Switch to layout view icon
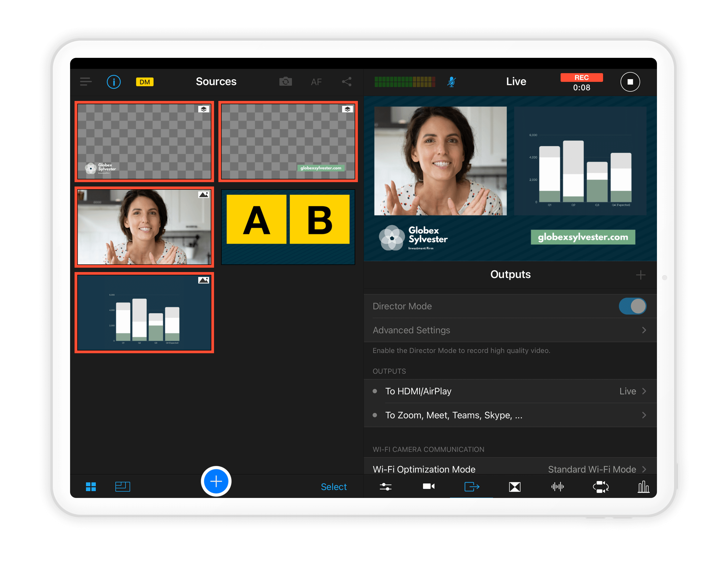Viewport: 728px width, 569px height. (122, 487)
